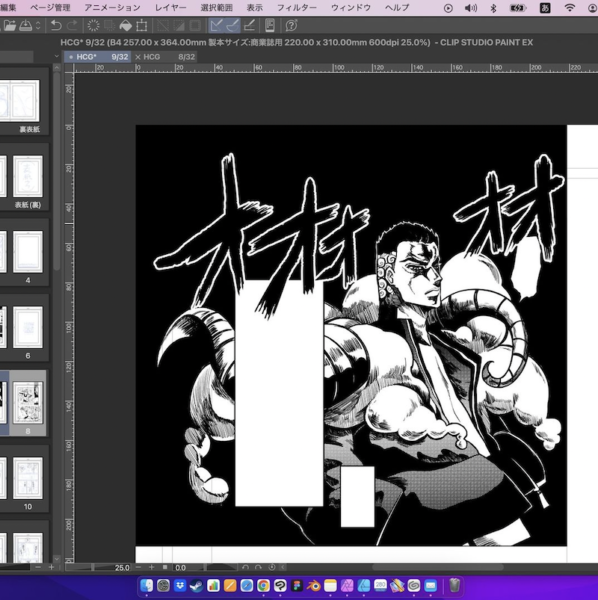Click the smartphone connection icon
The height and width of the screenshot is (600, 598).
[270, 26]
